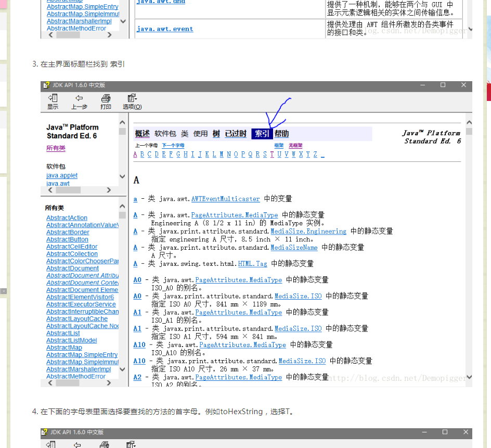Click up arrow of 所有类 list scrollbar
Screen dimensions: 491x448
point(122,206)
